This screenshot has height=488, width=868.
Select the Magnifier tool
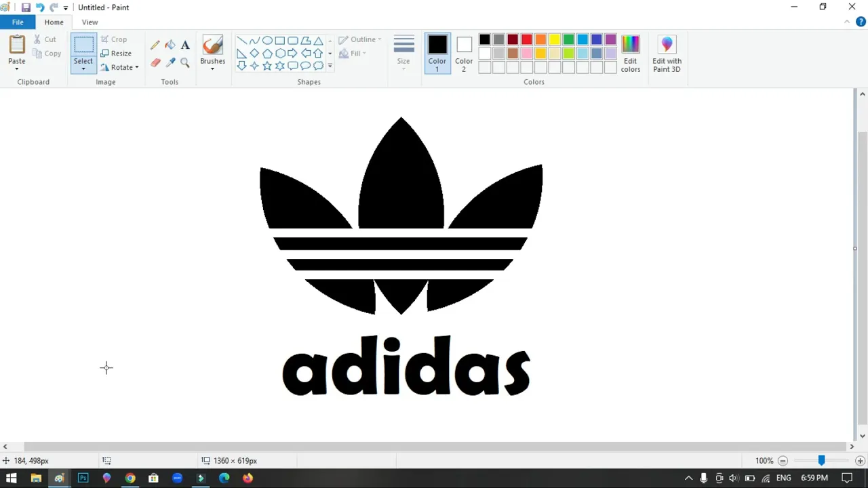(185, 62)
